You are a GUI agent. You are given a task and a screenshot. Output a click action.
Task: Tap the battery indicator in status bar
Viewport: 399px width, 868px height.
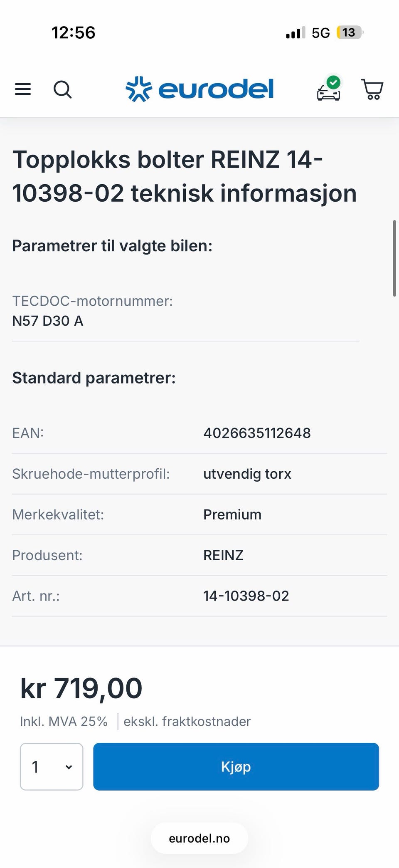pos(350,32)
